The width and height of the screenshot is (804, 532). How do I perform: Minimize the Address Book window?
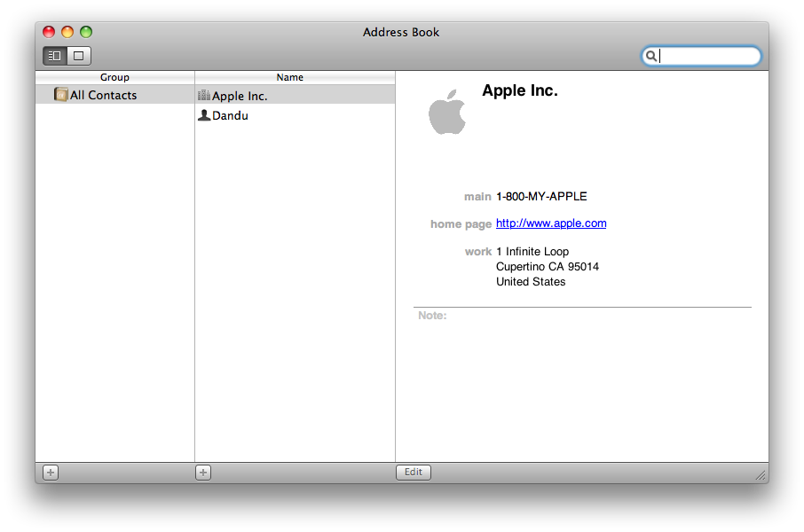[x=67, y=32]
